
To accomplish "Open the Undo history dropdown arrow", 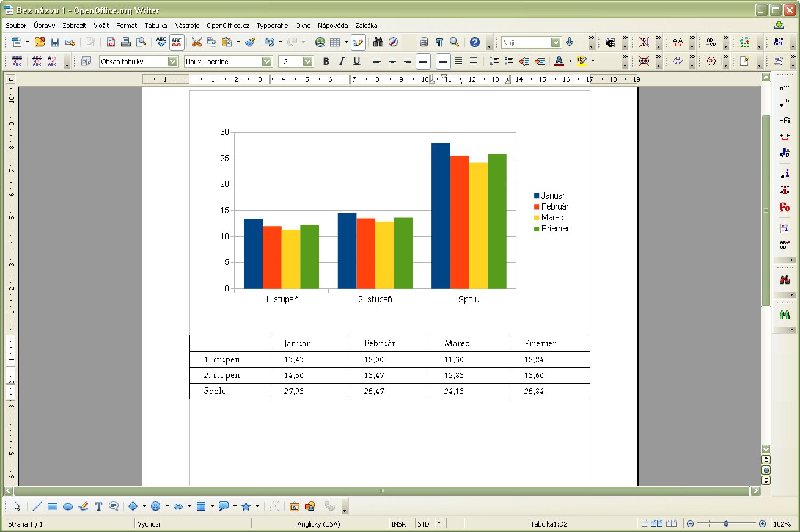I will pyautogui.click(x=281, y=42).
